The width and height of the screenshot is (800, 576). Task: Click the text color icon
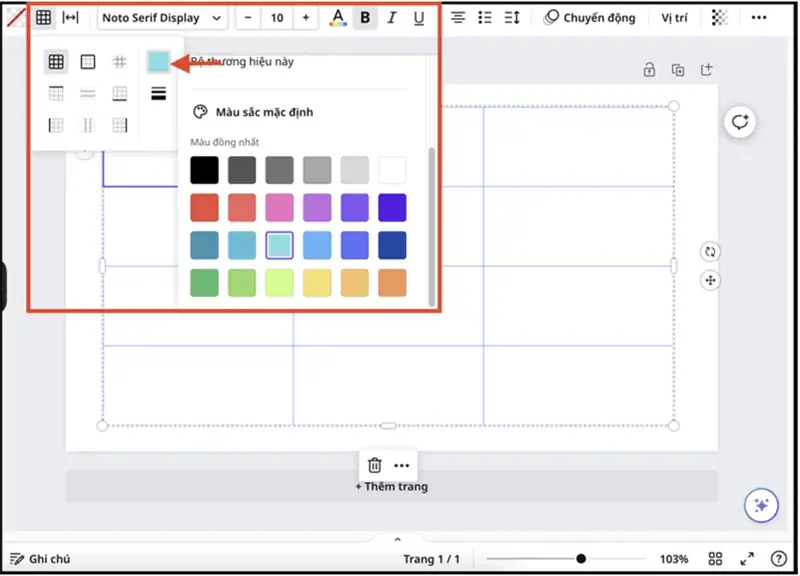(x=338, y=18)
